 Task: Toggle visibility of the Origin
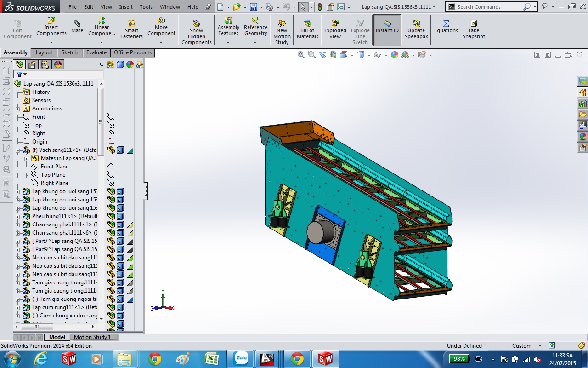click(x=111, y=142)
